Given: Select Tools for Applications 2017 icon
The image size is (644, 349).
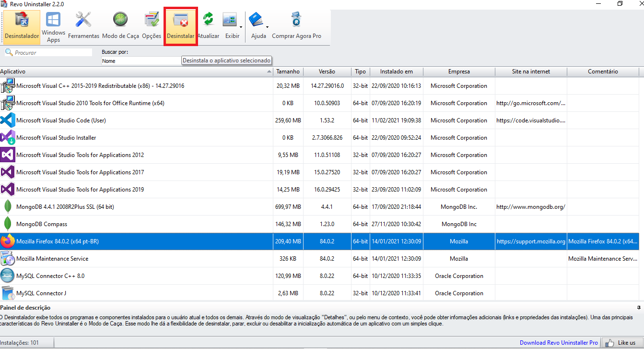Looking at the screenshot, I should click(8, 172).
